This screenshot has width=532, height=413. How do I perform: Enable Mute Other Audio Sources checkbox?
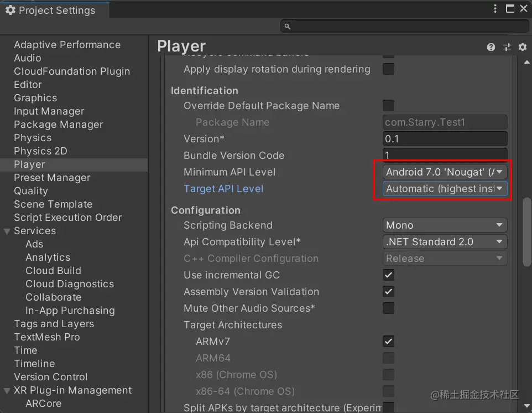pyautogui.click(x=388, y=308)
